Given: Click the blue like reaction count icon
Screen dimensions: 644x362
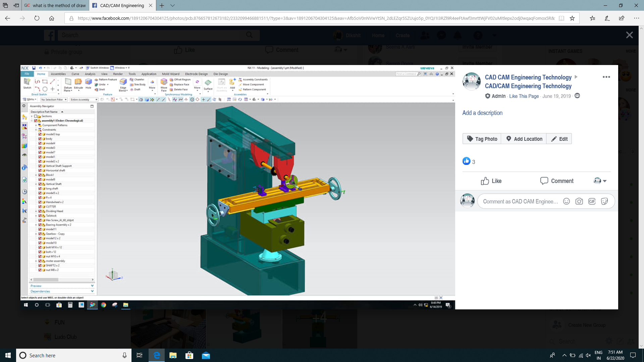Looking at the screenshot, I should 466,161.
